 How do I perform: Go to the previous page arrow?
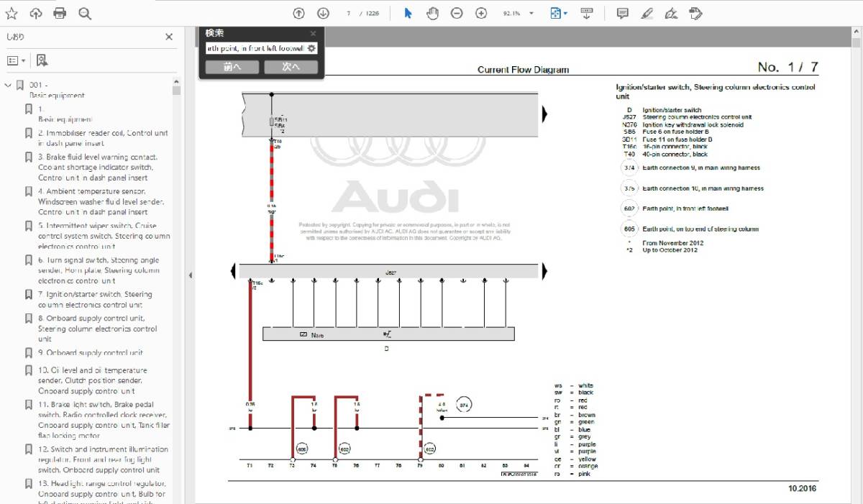pyautogui.click(x=299, y=13)
